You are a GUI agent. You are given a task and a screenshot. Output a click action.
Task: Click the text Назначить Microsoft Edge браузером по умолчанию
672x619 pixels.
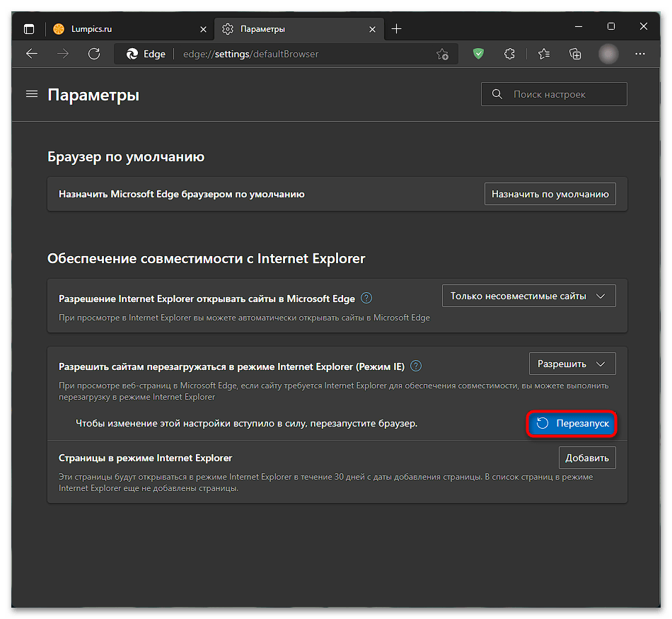tap(182, 194)
